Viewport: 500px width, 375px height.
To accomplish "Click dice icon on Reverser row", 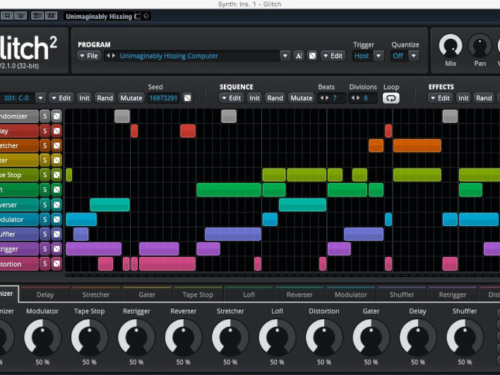I will [x=57, y=205].
